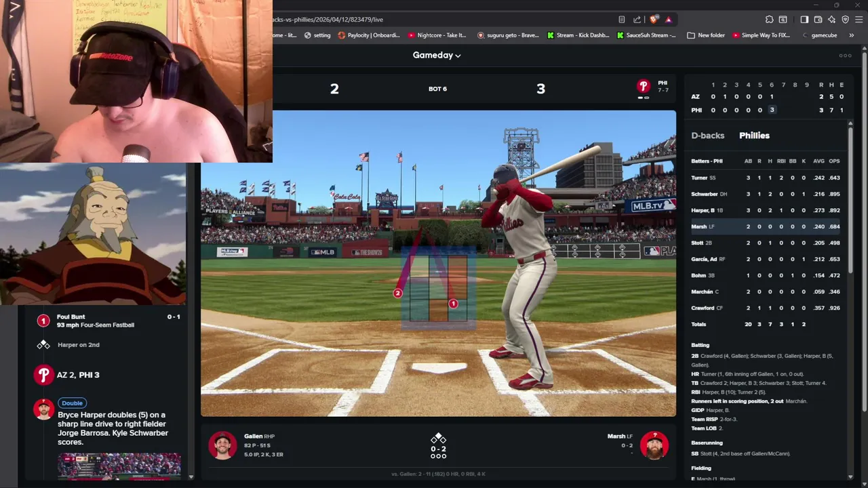Open the 'setting' bookmark
This screenshot has width=868, height=488.
(317, 35)
